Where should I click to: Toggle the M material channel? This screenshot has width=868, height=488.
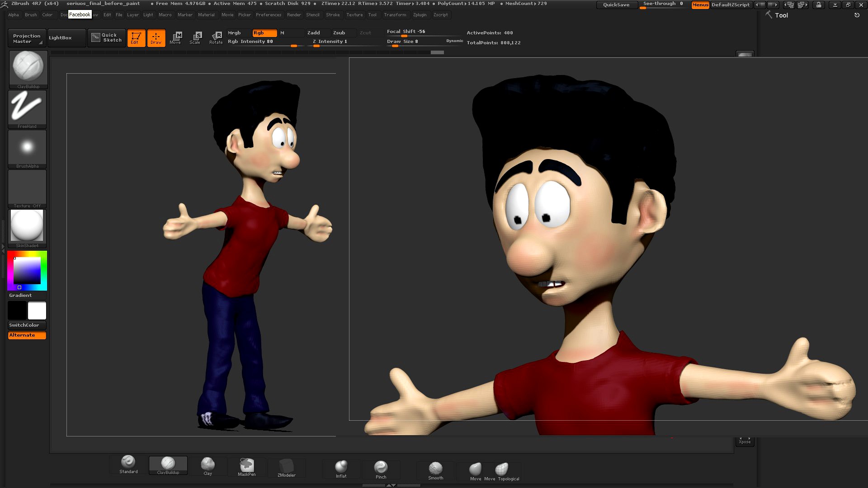[x=291, y=33]
